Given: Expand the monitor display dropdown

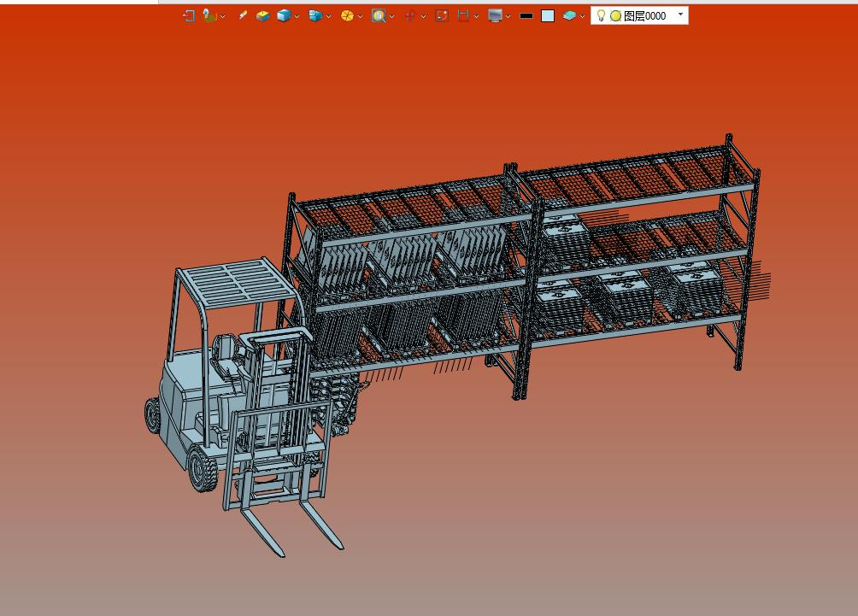Looking at the screenshot, I should pos(508,16).
